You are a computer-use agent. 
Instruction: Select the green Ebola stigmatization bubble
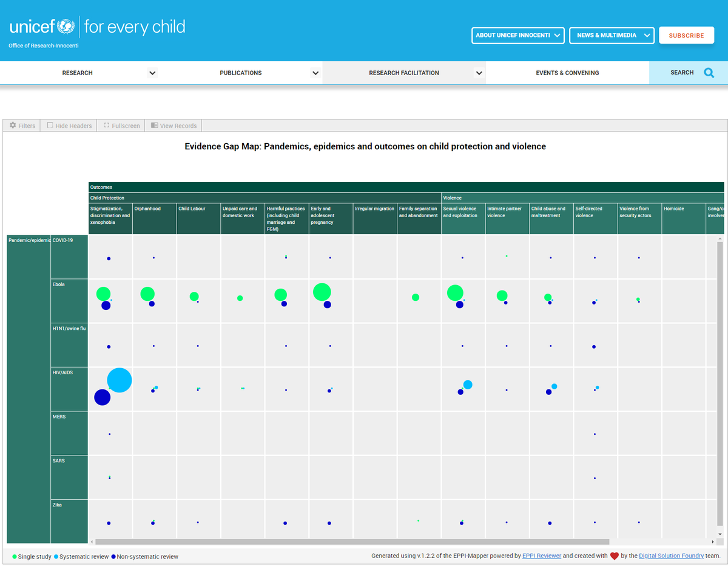coord(103,294)
